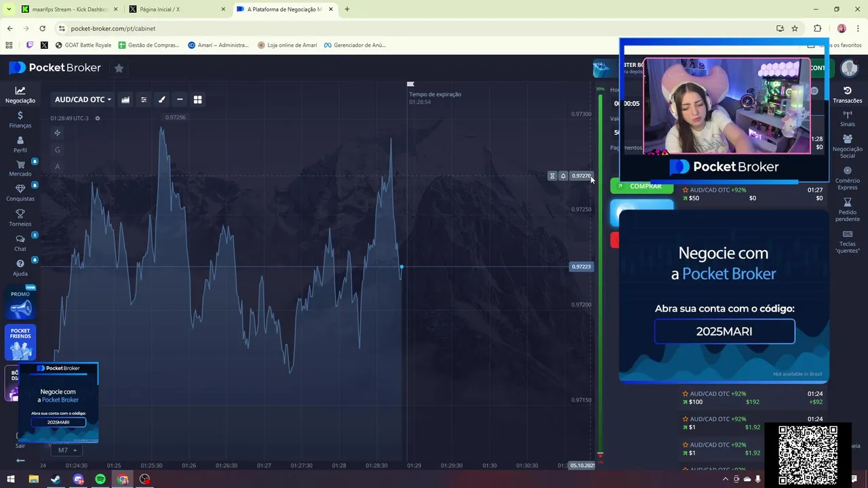Click the current price marker 0.97223
868x488 pixels.
(x=581, y=267)
